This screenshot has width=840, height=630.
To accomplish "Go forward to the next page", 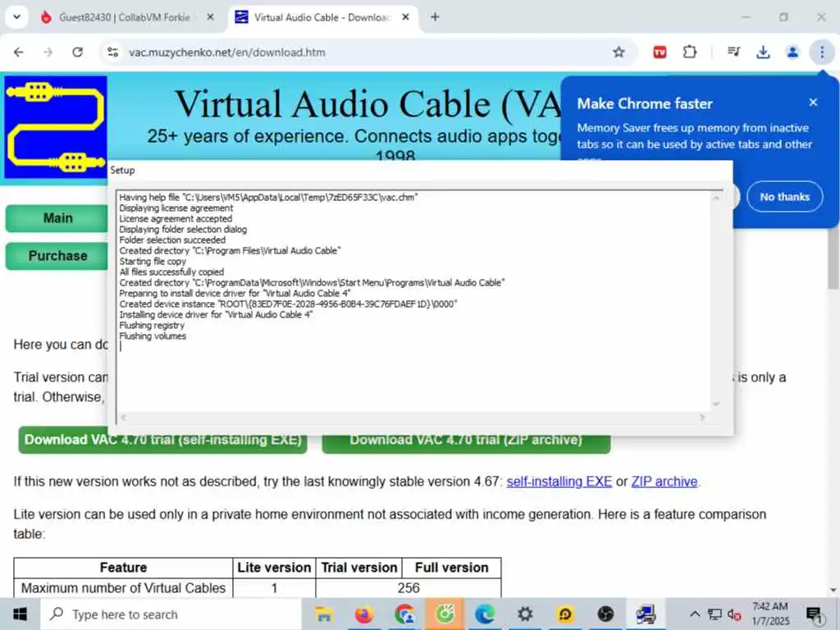I will [x=48, y=52].
